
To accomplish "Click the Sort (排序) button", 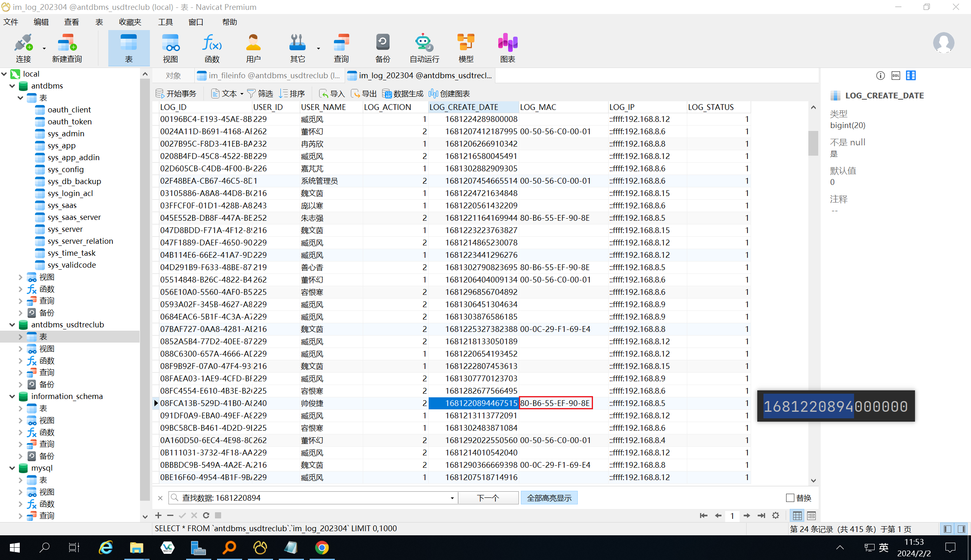I will point(292,94).
